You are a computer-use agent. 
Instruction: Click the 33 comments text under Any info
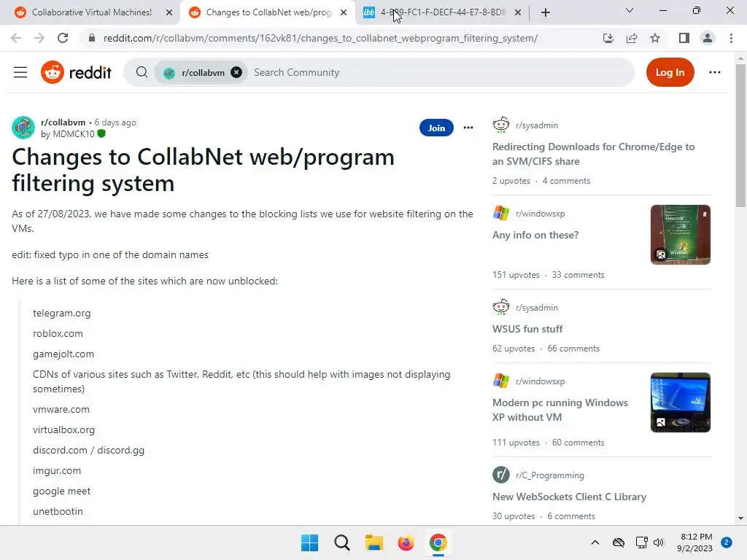tap(578, 275)
